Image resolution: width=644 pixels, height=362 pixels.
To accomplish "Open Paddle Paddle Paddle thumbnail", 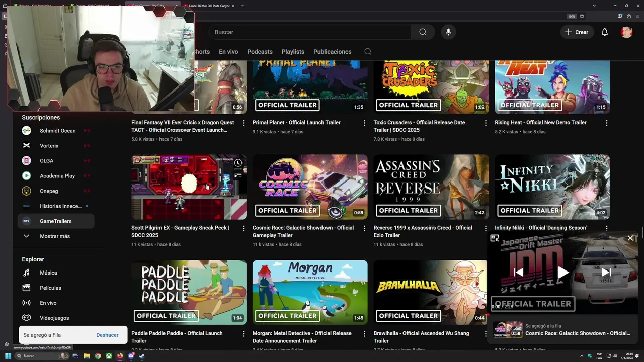I will tap(189, 292).
